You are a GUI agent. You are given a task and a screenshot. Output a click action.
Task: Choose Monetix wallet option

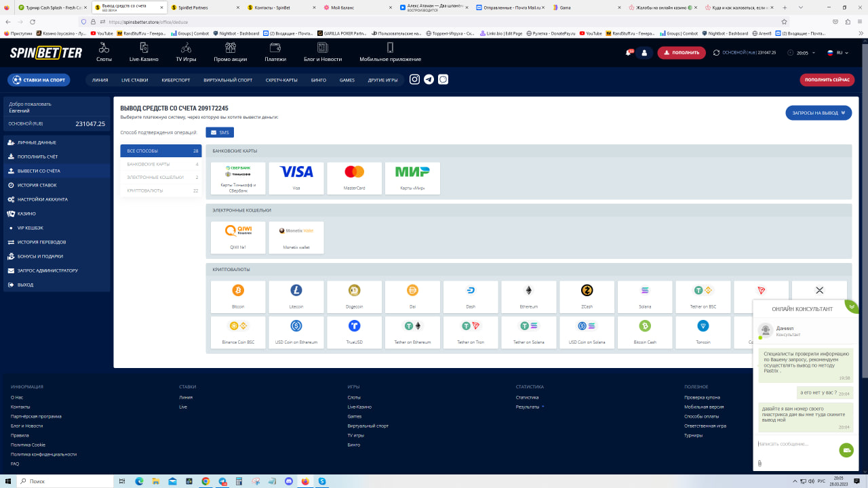click(296, 238)
